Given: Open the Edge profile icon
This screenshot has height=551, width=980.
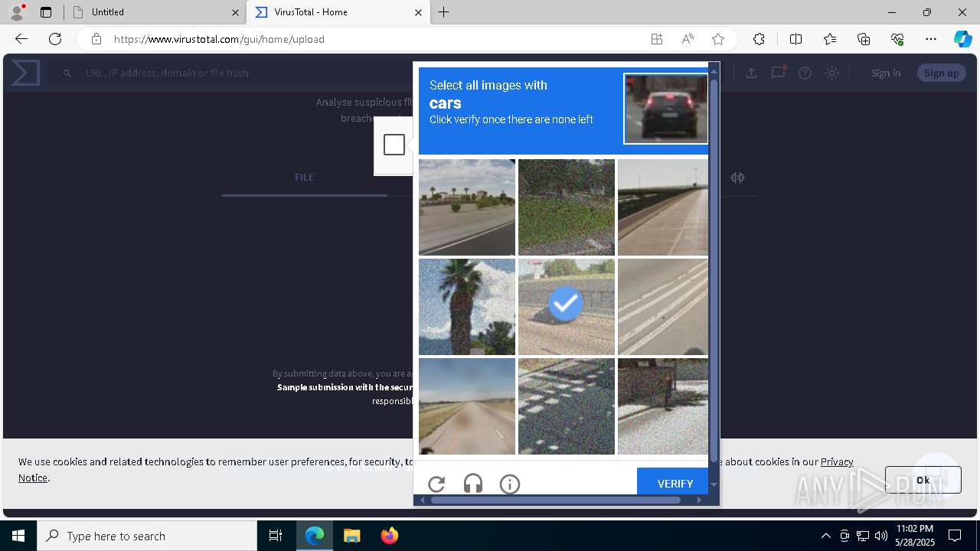Looking at the screenshot, I should pos(17,12).
